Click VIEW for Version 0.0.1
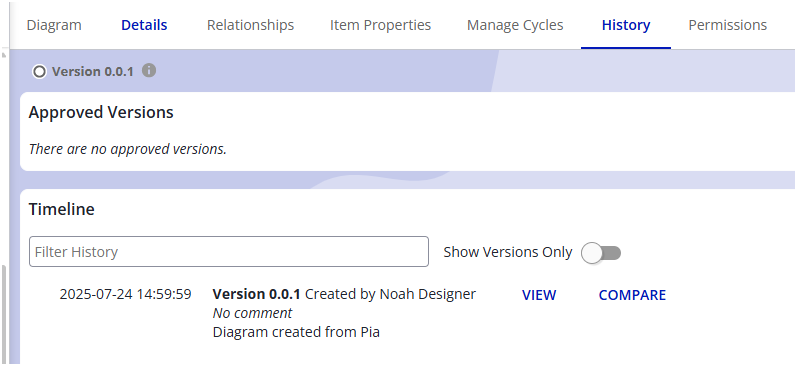This screenshot has width=797, height=366. (x=539, y=295)
